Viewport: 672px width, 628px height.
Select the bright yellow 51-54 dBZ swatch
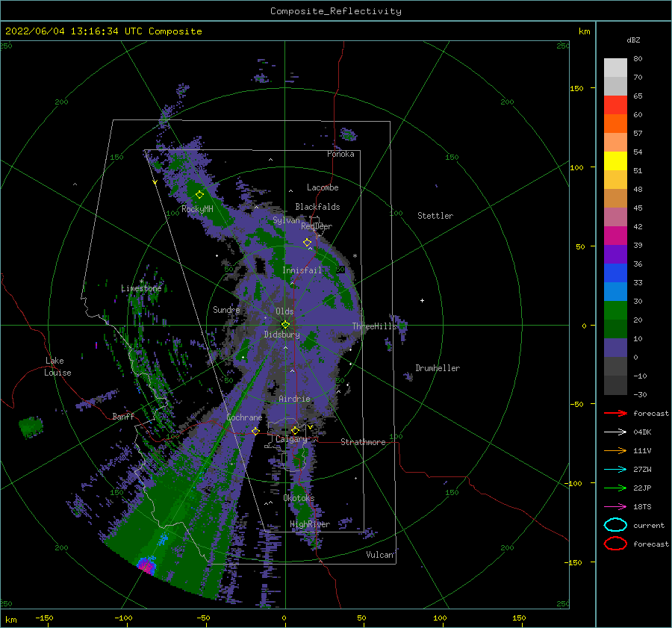615,161
